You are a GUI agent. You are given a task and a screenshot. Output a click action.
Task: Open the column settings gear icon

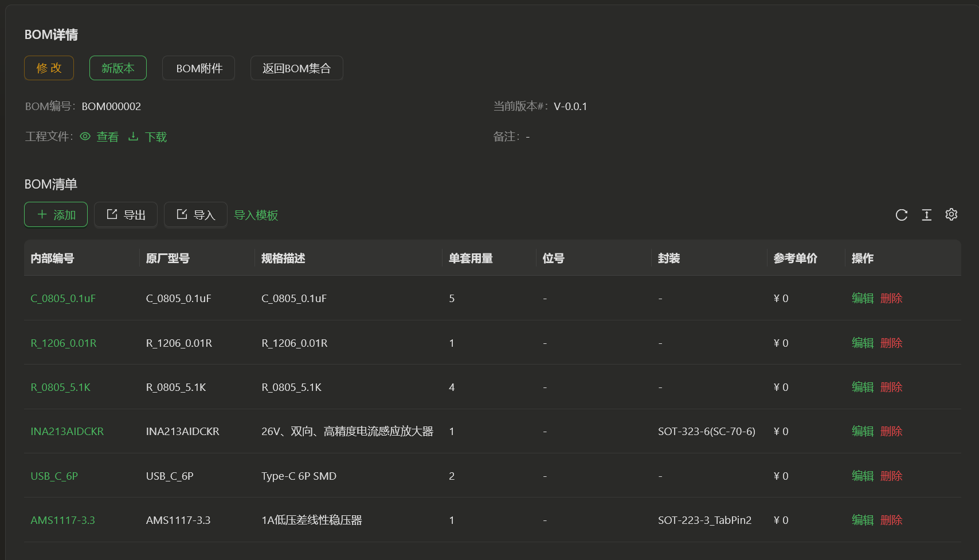coord(951,214)
